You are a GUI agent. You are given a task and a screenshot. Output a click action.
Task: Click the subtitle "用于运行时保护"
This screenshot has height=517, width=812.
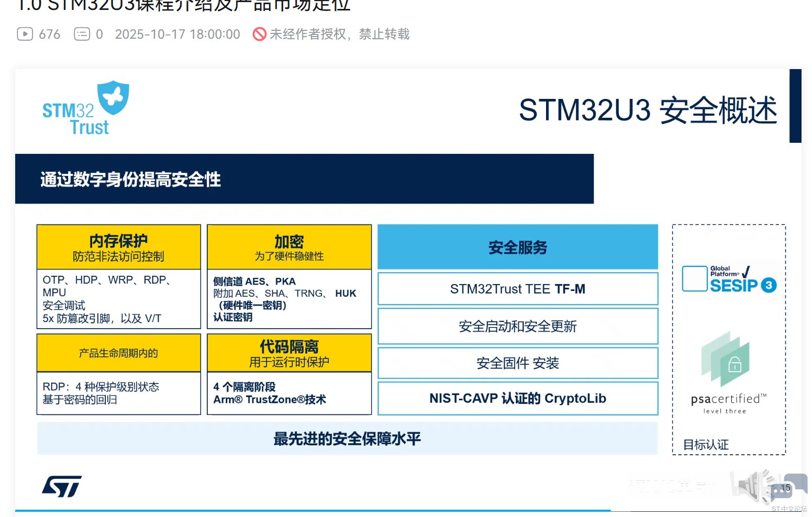(x=290, y=362)
